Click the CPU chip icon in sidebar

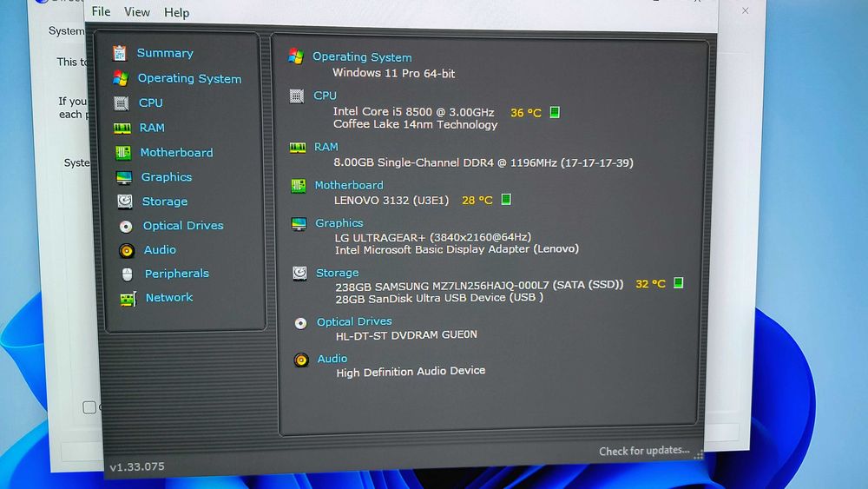point(122,103)
